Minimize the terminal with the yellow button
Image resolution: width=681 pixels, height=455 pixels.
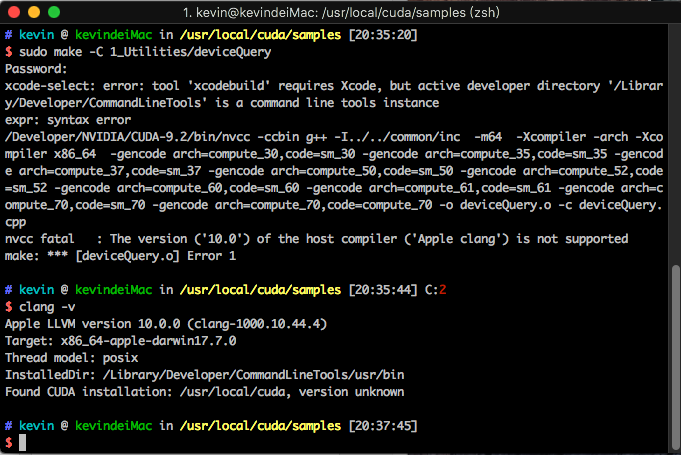pos(34,12)
